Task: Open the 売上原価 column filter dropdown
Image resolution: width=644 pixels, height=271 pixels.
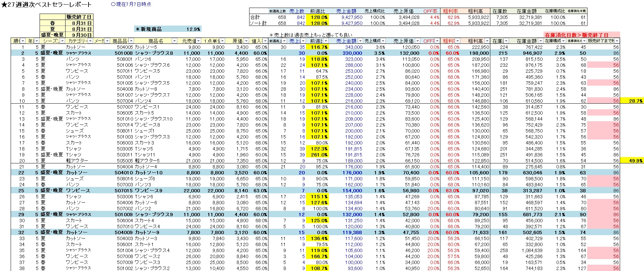Action: click(417, 41)
